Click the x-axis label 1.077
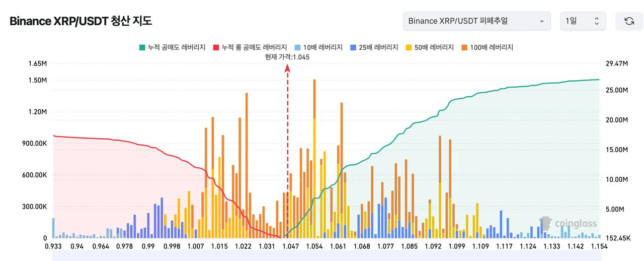This screenshot has width=644, height=261. (385, 246)
